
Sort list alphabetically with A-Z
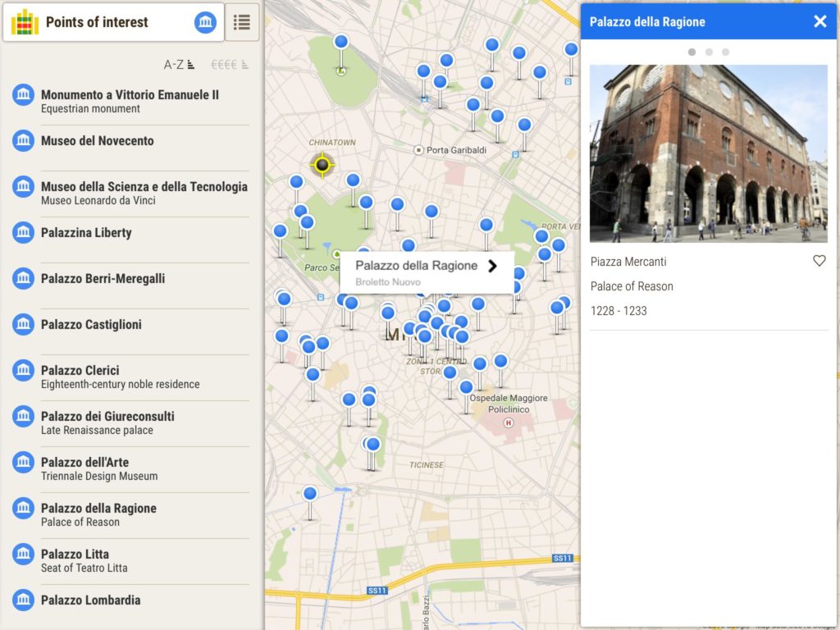tap(179, 64)
